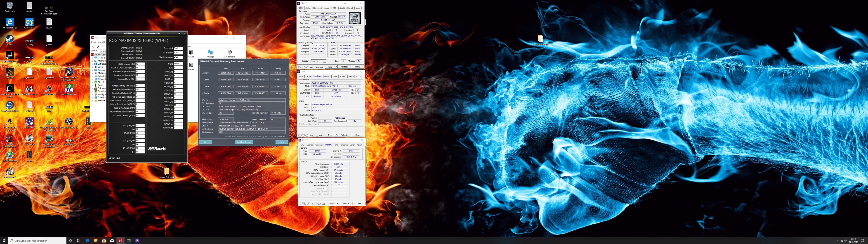Expand the DirectX tree node in AIDA64
The image size is (868, 244).
tap(93, 82)
